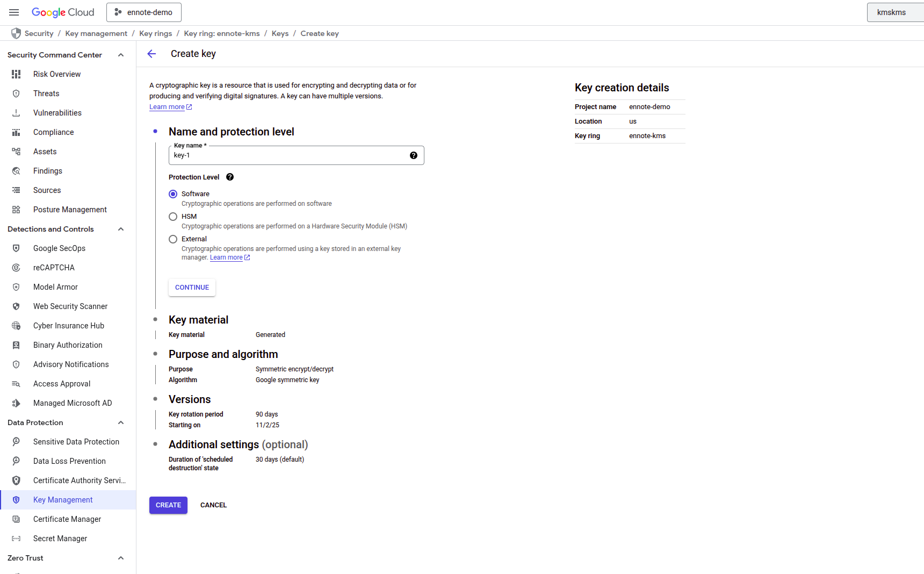
Task: Click the Security shield icon in breadcrumb
Action: [x=16, y=33]
